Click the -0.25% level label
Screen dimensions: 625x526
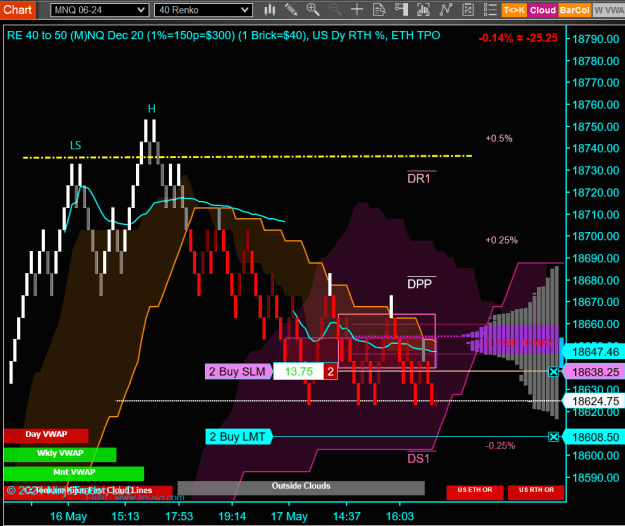click(500, 446)
